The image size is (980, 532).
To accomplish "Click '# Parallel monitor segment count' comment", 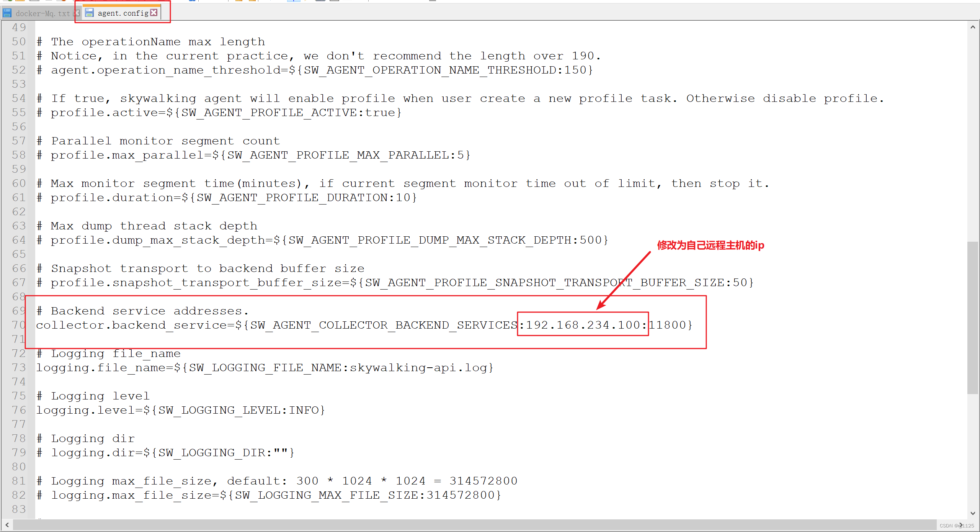I will (x=158, y=141).
